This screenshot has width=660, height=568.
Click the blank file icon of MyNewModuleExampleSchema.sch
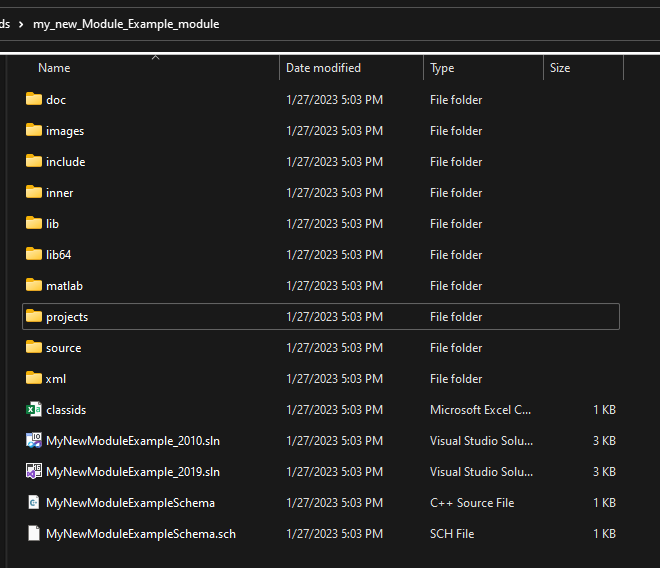34,534
